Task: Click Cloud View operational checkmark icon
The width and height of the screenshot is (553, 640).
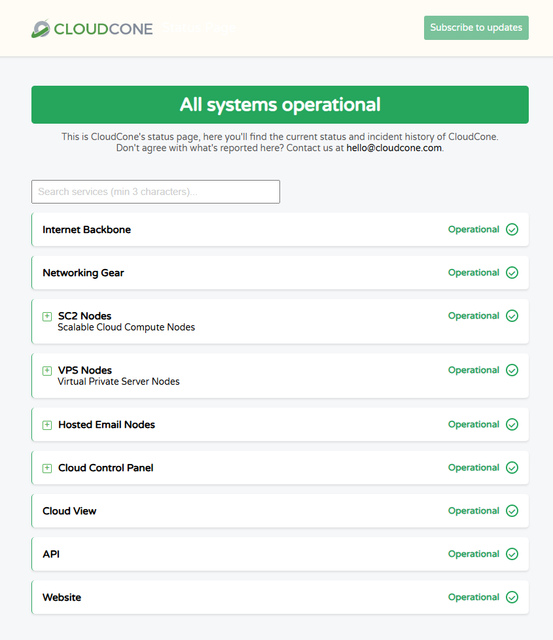Action: click(512, 511)
